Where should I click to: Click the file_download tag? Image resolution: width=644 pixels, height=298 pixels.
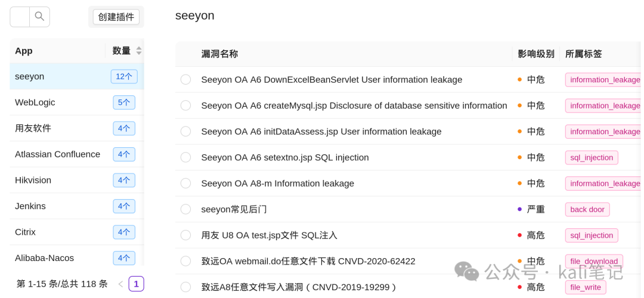[594, 262]
